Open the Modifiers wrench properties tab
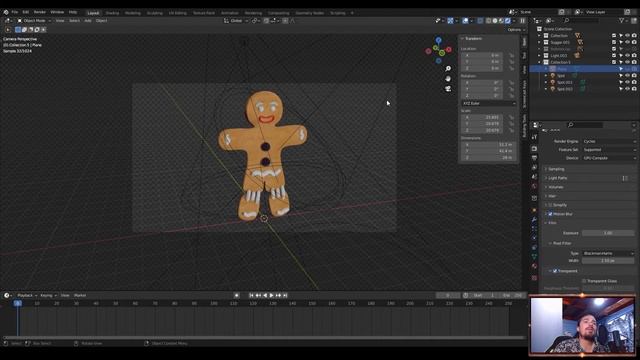 click(534, 220)
